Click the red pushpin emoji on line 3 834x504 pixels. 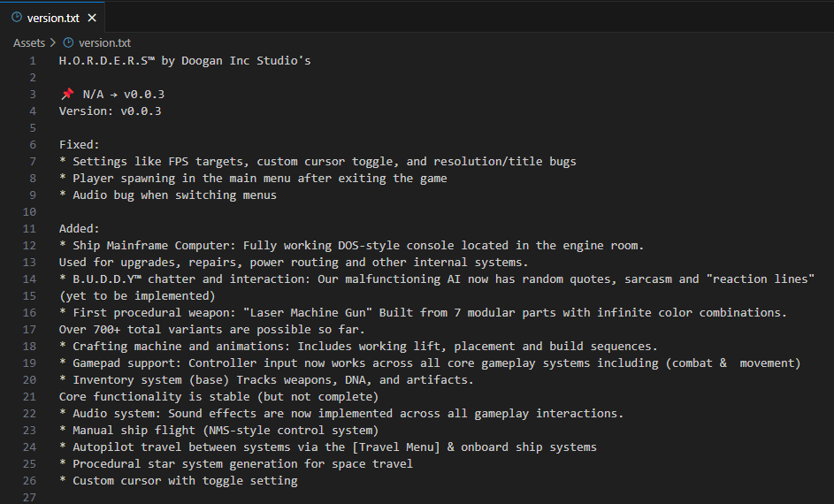point(67,94)
